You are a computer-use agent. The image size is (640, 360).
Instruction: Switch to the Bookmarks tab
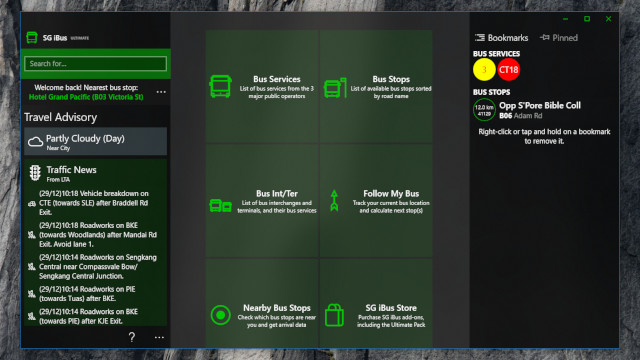pos(502,38)
